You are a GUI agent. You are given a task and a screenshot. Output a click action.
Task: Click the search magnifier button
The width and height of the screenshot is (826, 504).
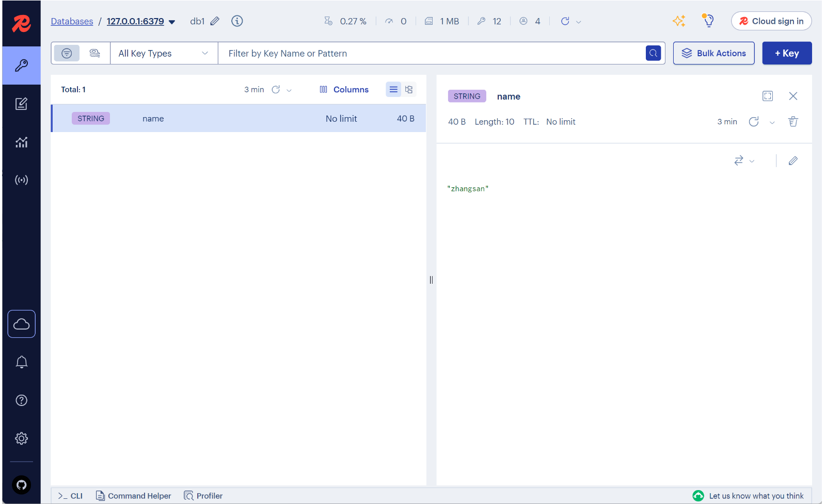click(653, 53)
